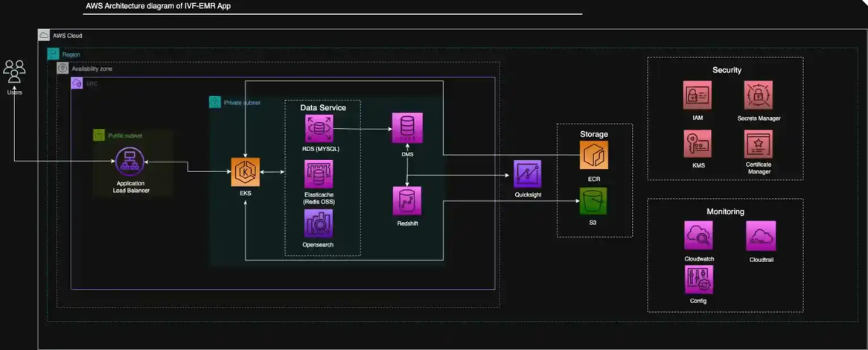Image resolution: width=868 pixels, height=350 pixels.
Task: Select the Public subnet label
Action: [124, 135]
